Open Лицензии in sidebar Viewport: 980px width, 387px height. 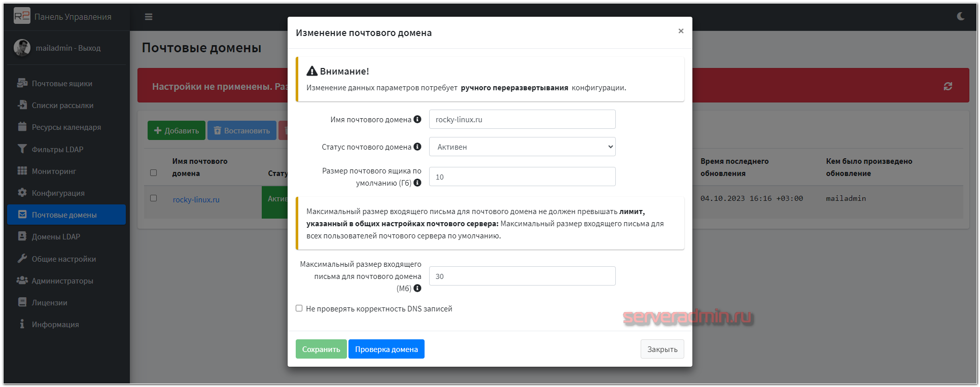(x=66, y=302)
